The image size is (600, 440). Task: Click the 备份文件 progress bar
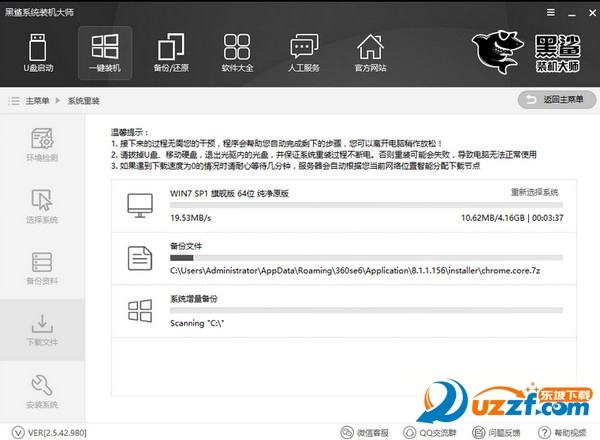coord(367,258)
